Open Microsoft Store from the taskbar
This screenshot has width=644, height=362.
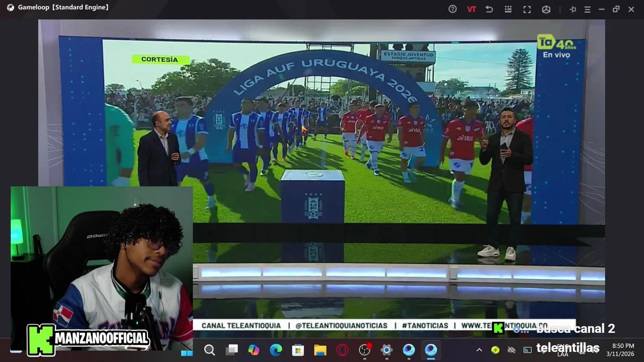pos(298,350)
